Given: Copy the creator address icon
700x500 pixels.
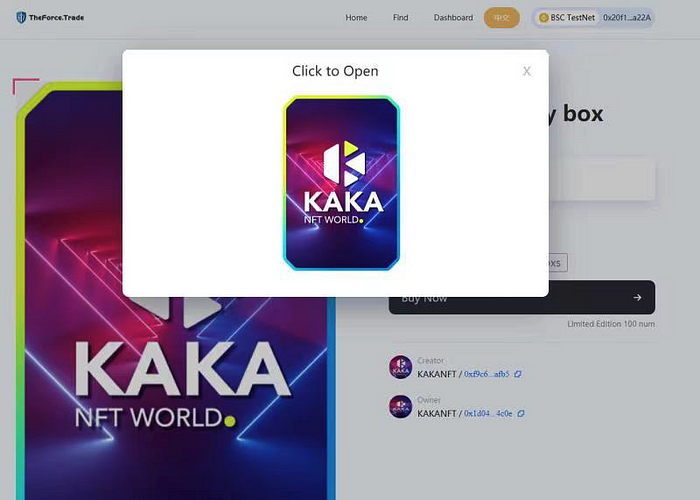Looking at the screenshot, I should click(x=518, y=374).
